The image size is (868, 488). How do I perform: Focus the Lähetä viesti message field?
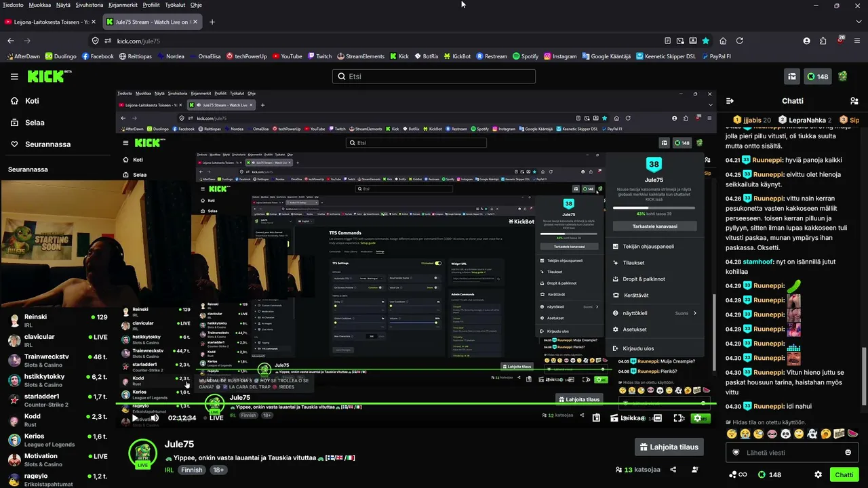[791, 452]
